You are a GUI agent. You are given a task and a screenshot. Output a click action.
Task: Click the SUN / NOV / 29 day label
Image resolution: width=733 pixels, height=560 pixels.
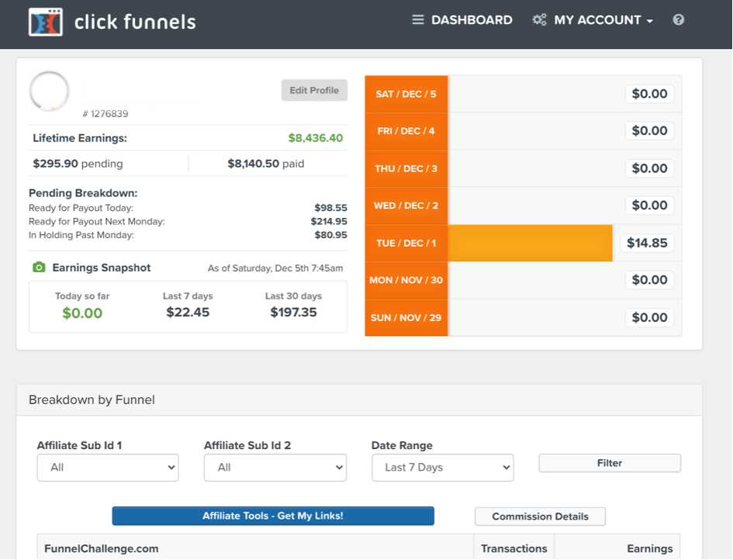coord(406,318)
